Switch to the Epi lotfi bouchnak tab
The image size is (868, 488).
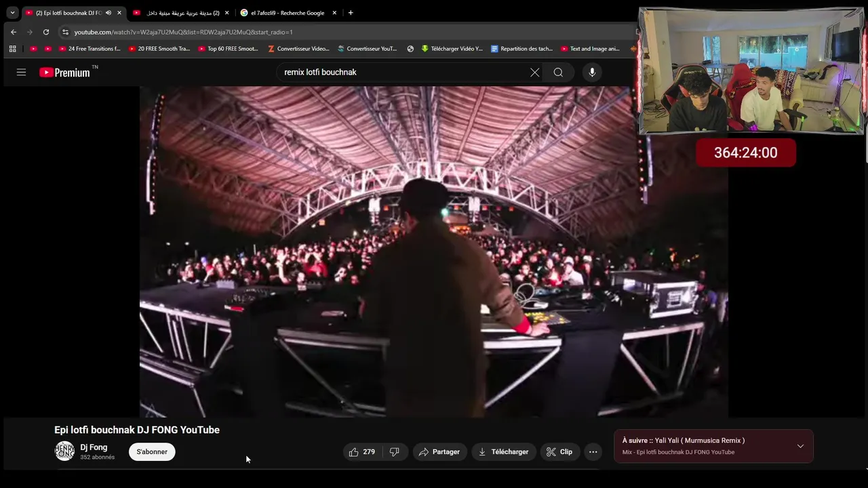point(73,13)
